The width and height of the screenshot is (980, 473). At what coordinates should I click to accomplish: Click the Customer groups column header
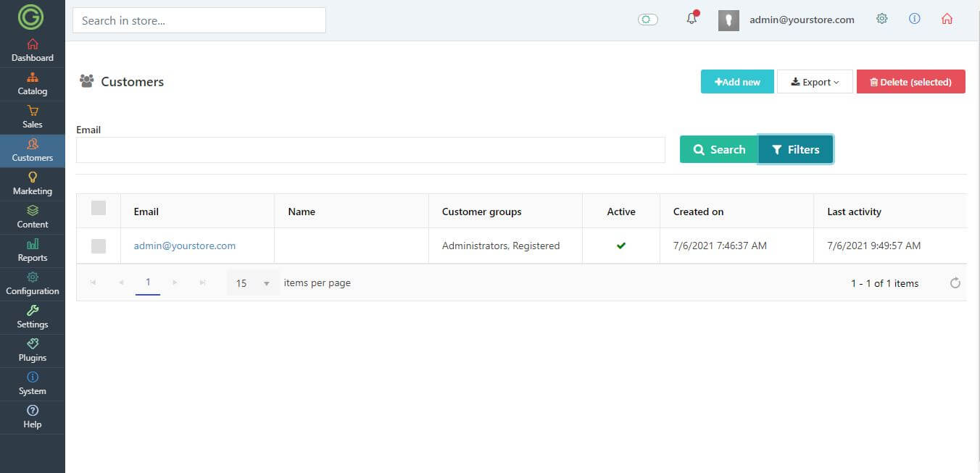coord(505,212)
